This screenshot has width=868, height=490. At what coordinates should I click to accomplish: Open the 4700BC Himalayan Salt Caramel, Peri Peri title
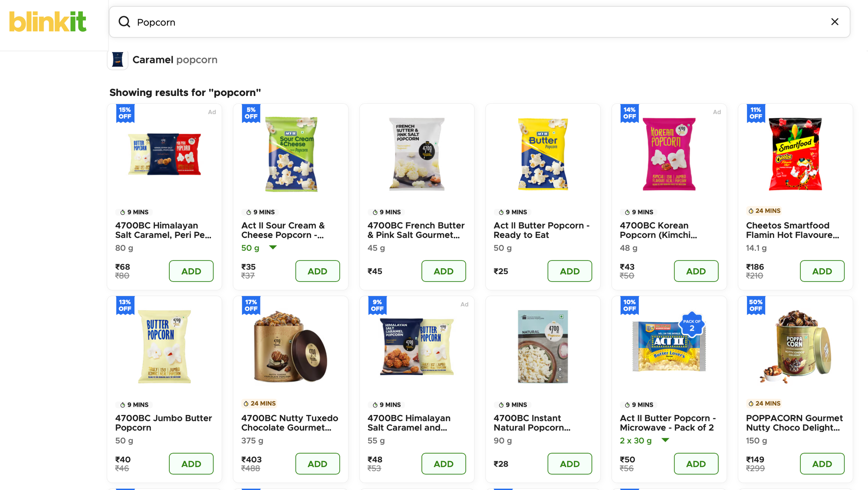(x=163, y=230)
